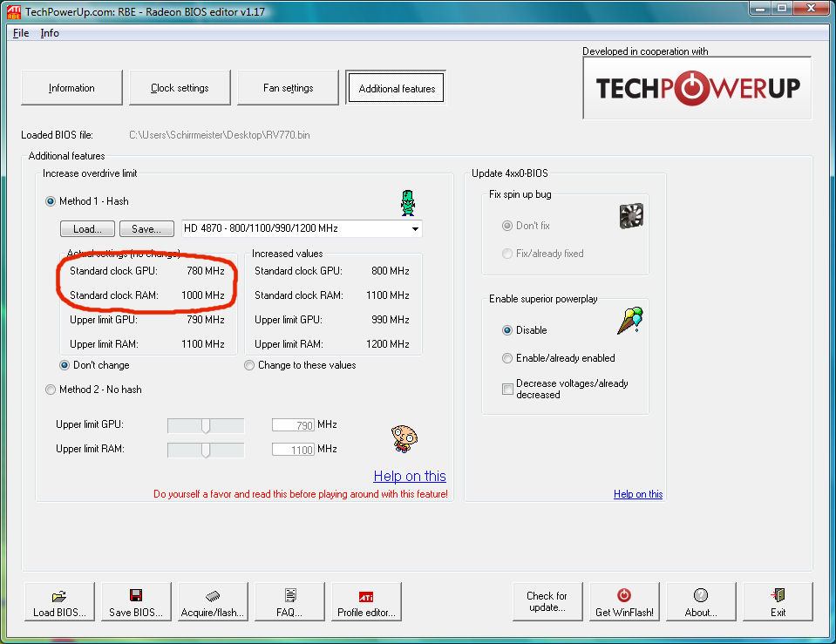The height and width of the screenshot is (644, 836).
Task: Click the Upper limit GPU MHz field
Action: tap(293, 425)
